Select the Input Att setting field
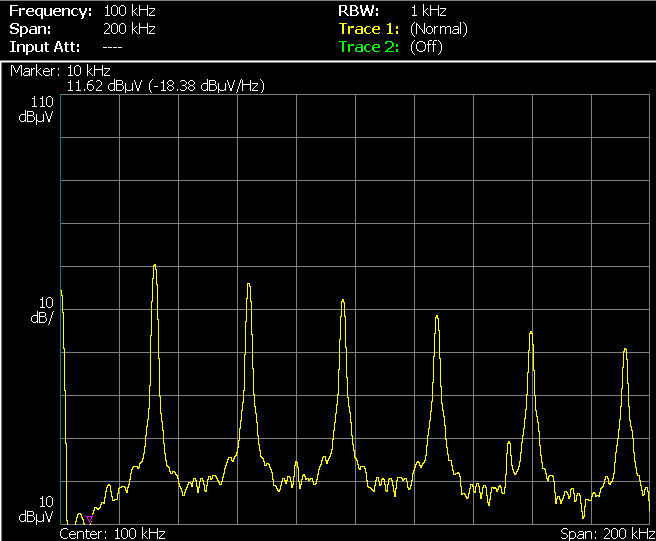 (x=66, y=47)
